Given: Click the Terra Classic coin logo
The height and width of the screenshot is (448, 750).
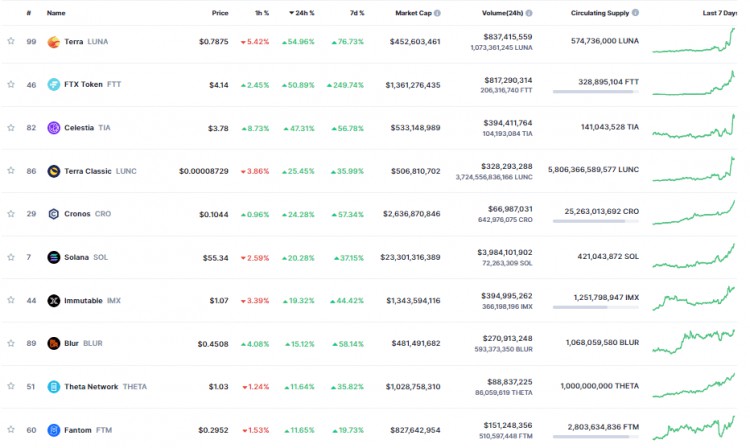Looking at the screenshot, I should [54, 171].
